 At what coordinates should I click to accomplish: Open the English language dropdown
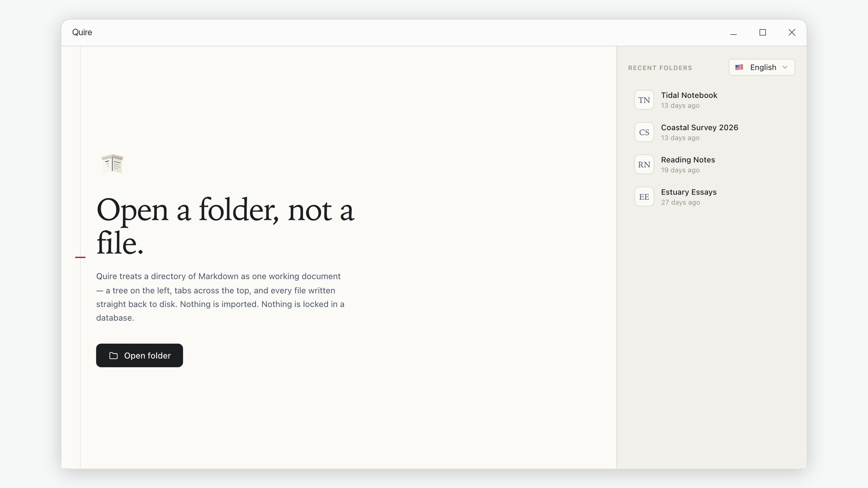(762, 67)
